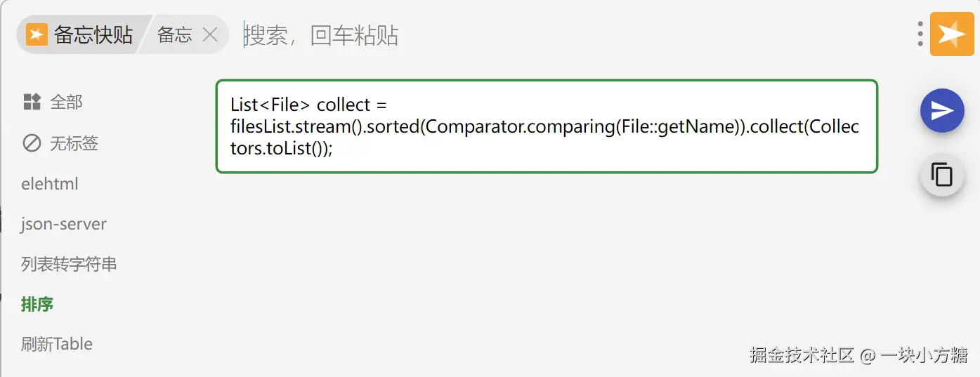Filter by 无标签 in the sidebar
The image size is (980, 377).
pos(74,144)
